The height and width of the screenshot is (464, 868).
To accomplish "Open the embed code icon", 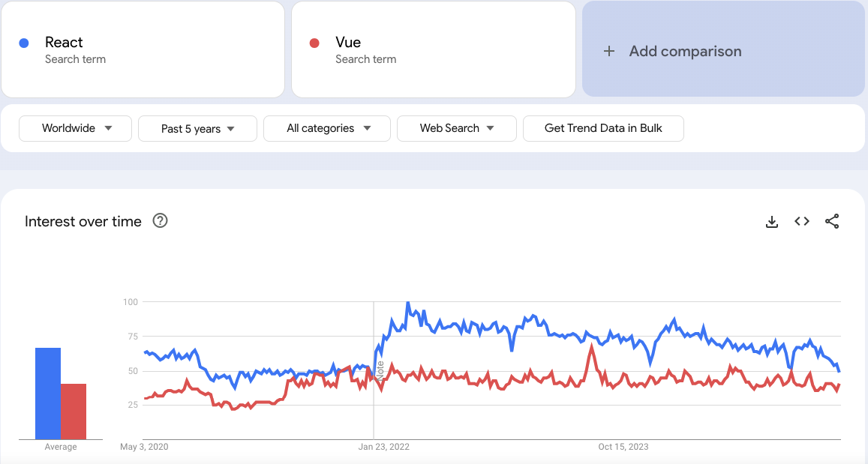I will tap(802, 221).
